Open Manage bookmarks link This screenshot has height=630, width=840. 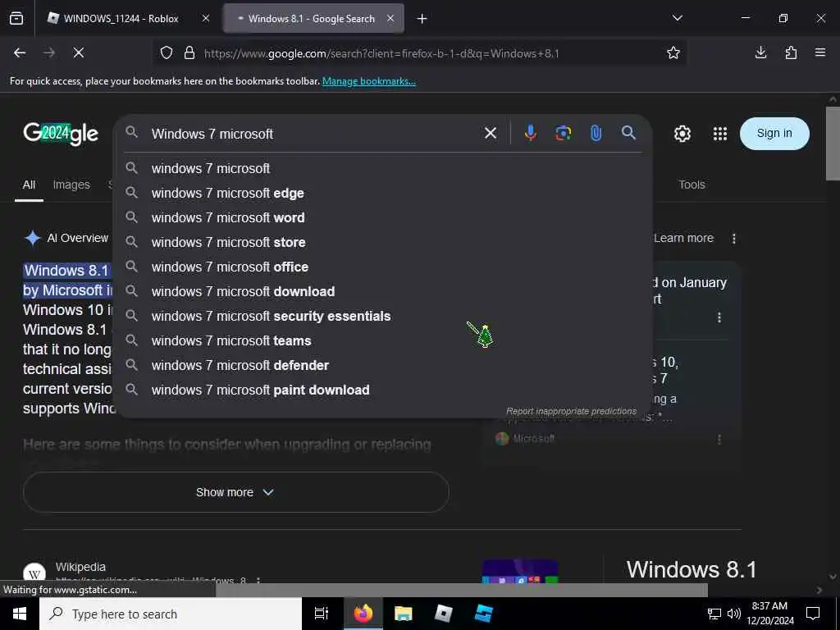368,81
